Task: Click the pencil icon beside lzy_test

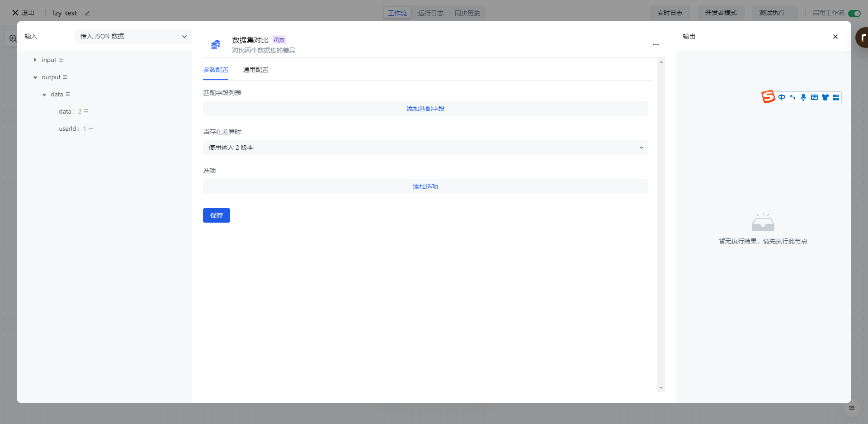Action: 88,14
